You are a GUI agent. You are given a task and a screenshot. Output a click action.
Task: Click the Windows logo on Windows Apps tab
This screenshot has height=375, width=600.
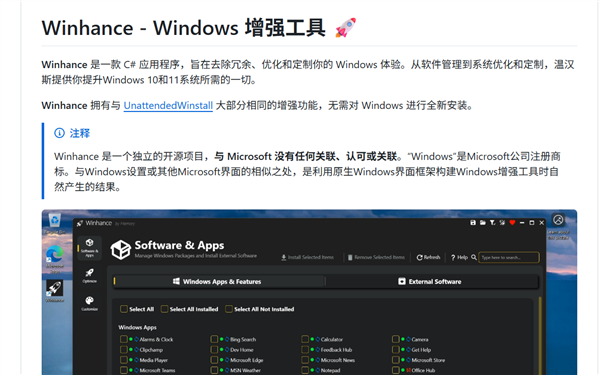(176, 281)
